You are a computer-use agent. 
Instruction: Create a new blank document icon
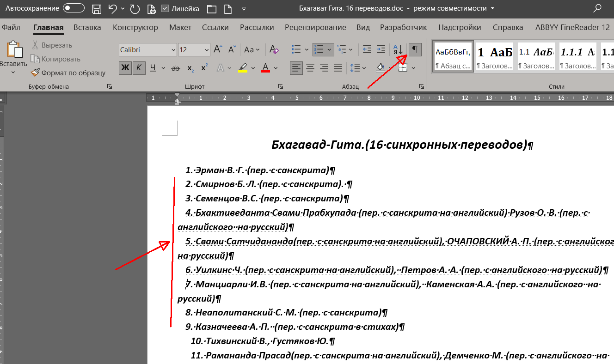click(227, 8)
